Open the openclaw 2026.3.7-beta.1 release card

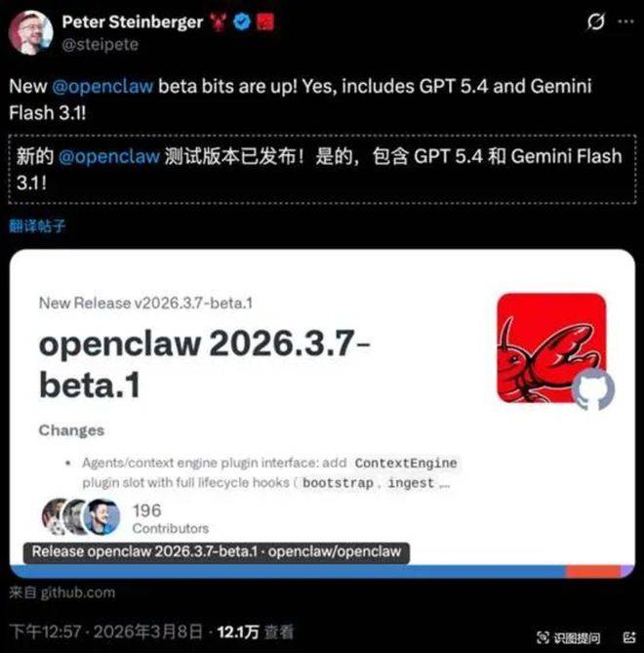pos(322,413)
